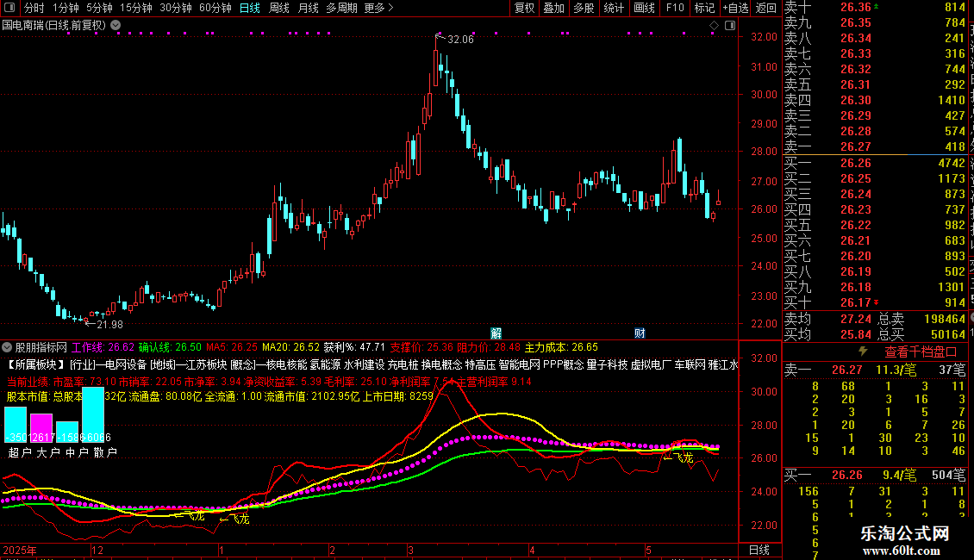Select the 60分钟 period
This screenshot has width=974, height=560.
[215, 8]
